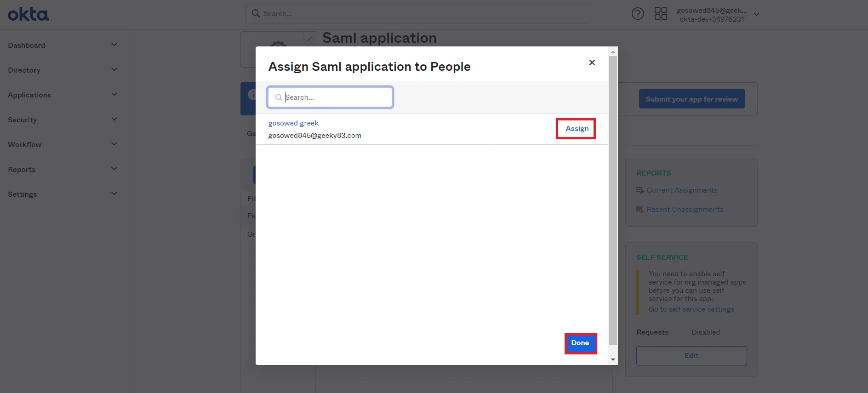Close the Assign Saml application dialog
Viewport: 868px width, 393px height.
tap(592, 63)
